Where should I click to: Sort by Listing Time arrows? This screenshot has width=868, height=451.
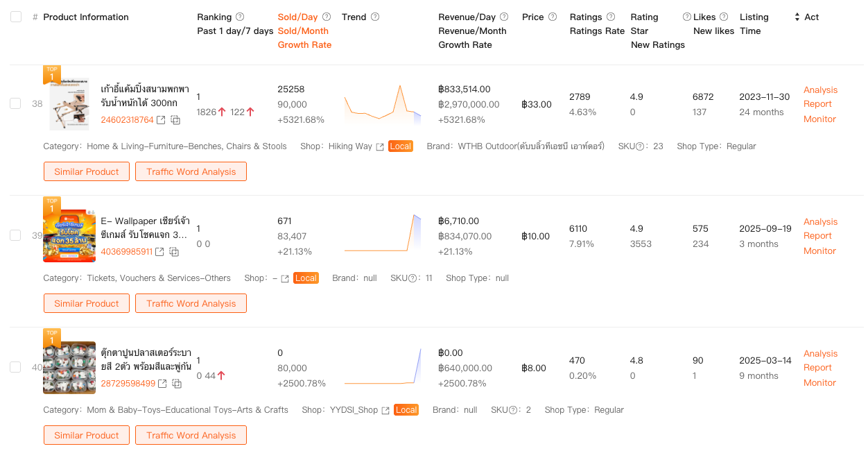[797, 17]
